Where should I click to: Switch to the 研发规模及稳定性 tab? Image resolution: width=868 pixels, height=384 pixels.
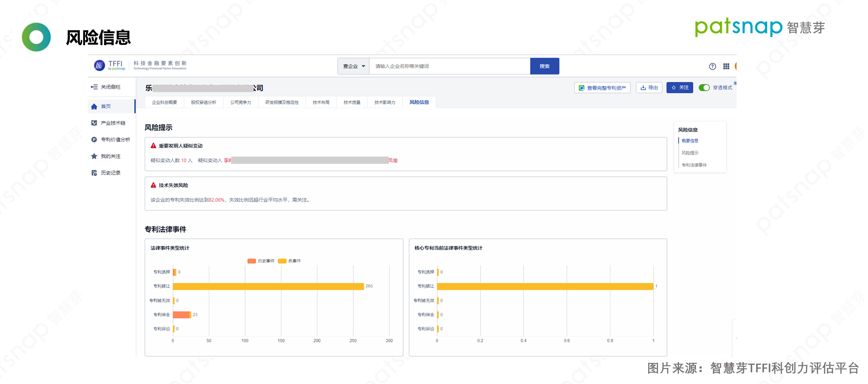pos(282,102)
